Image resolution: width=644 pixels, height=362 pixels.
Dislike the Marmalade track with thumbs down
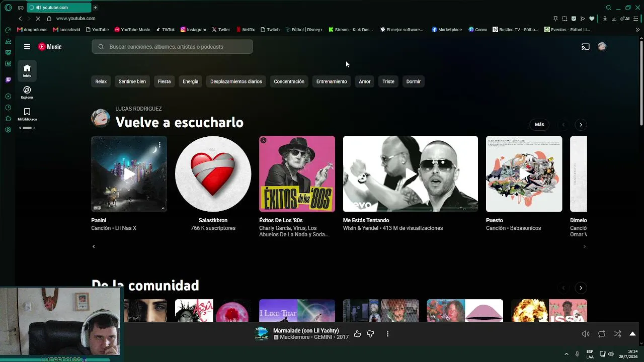click(x=370, y=334)
